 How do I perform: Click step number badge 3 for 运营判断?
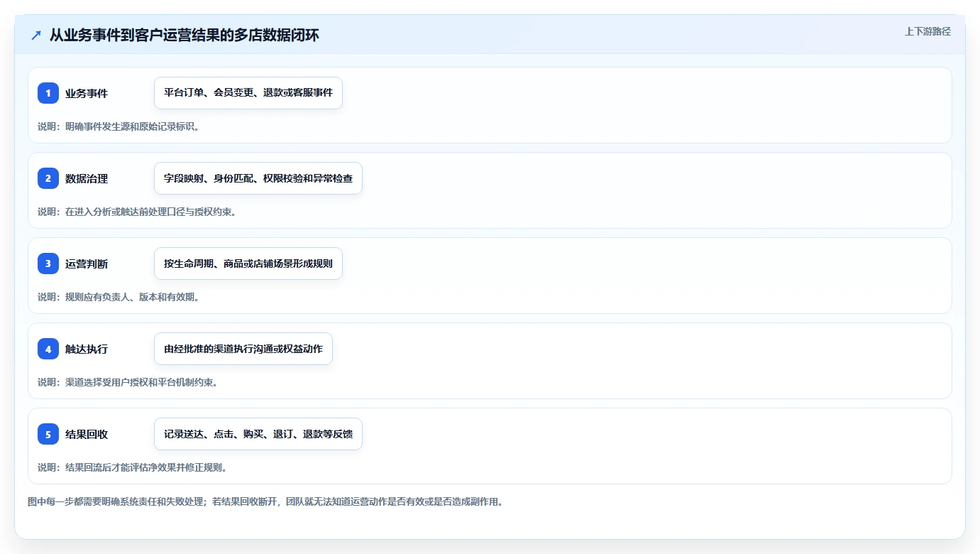pyautogui.click(x=48, y=264)
